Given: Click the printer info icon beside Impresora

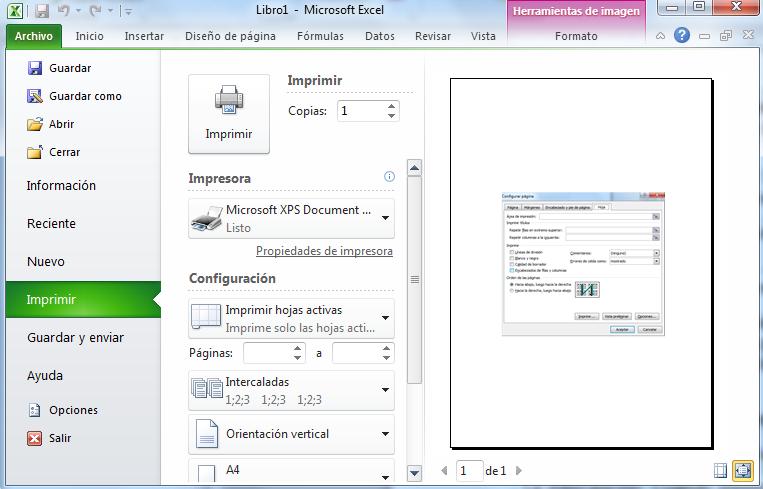Looking at the screenshot, I should point(389,176).
